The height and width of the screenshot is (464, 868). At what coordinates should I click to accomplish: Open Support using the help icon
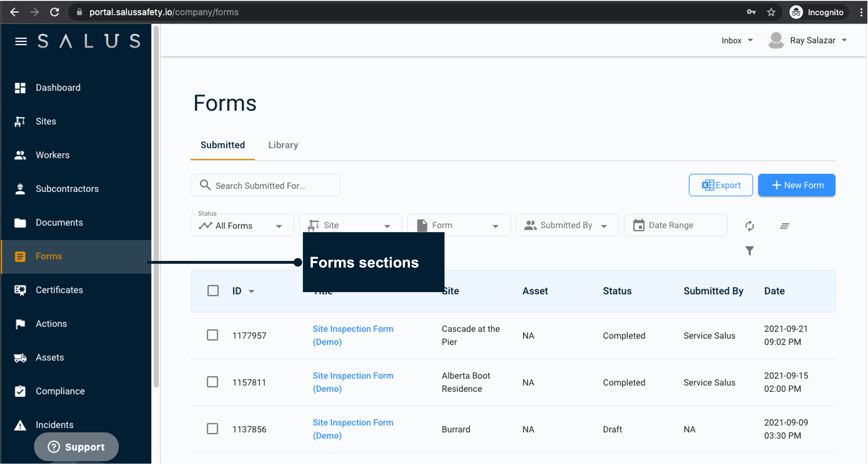click(54, 446)
